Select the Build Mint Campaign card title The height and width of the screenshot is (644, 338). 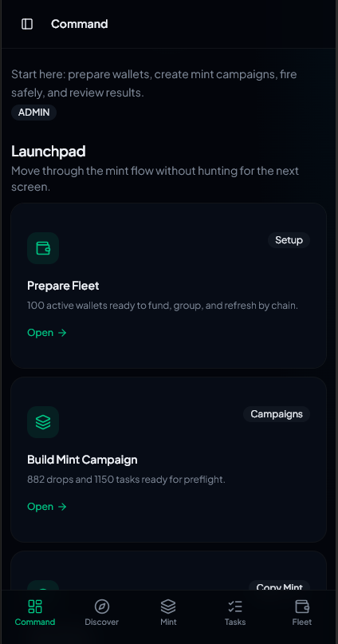click(82, 459)
